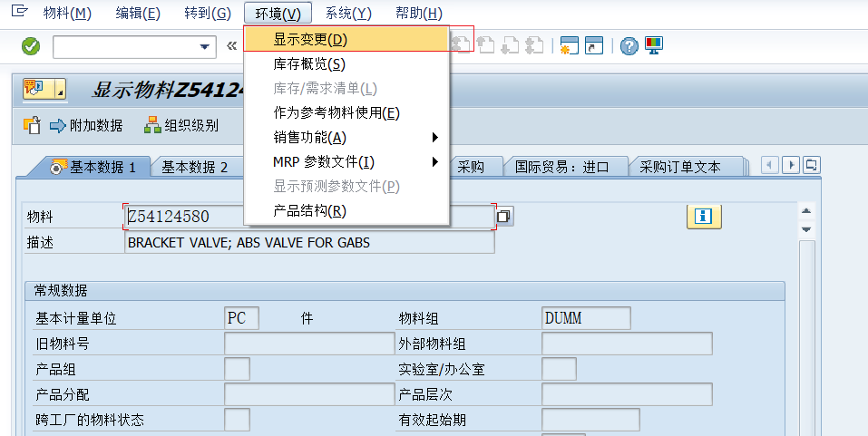Create a new SAP session
This screenshot has width=868, height=436.
569,45
